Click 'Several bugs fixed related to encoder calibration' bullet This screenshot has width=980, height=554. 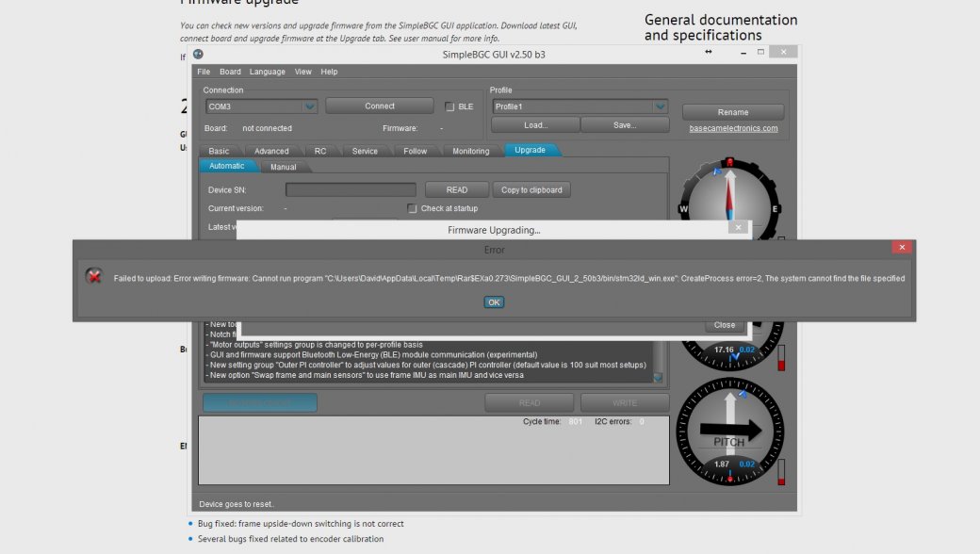pyautogui.click(x=290, y=539)
